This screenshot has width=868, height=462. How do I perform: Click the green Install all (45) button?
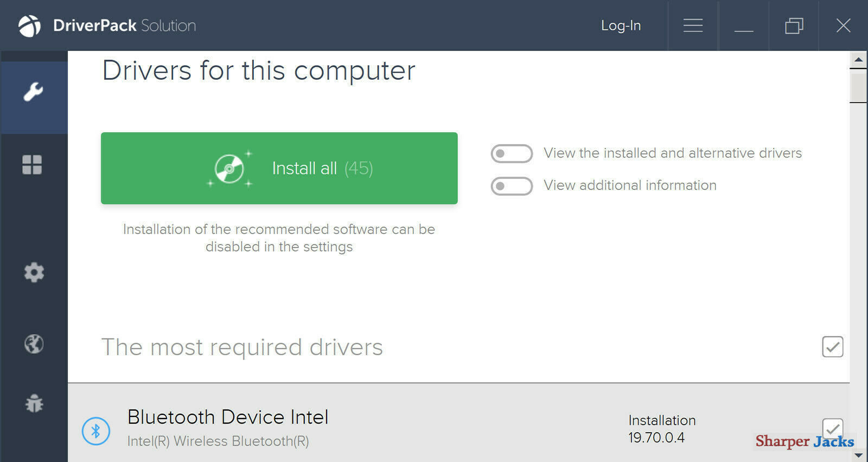tap(279, 168)
